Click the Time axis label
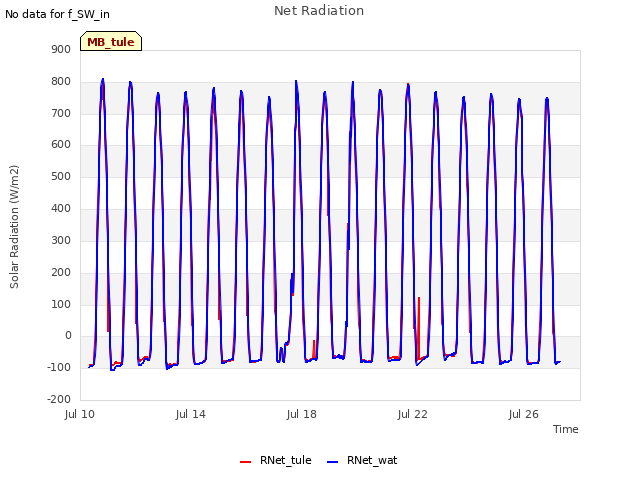The height and width of the screenshot is (480, 640). [x=565, y=429]
